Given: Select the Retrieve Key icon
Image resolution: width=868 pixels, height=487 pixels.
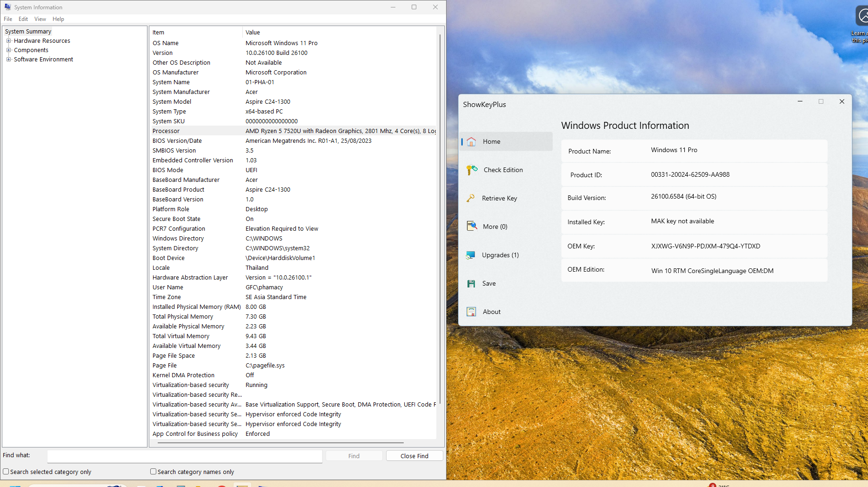Looking at the screenshot, I should [x=471, y=199].
